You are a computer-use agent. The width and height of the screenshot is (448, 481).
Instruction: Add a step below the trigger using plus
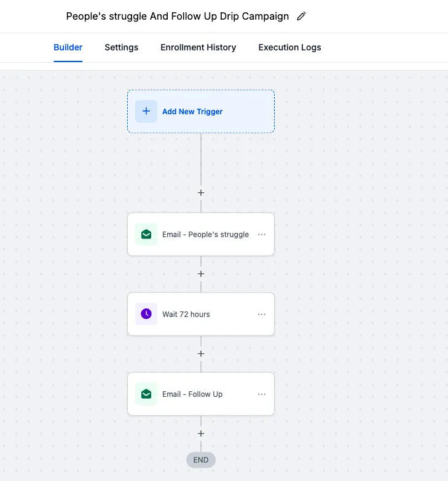coord(201,193)
